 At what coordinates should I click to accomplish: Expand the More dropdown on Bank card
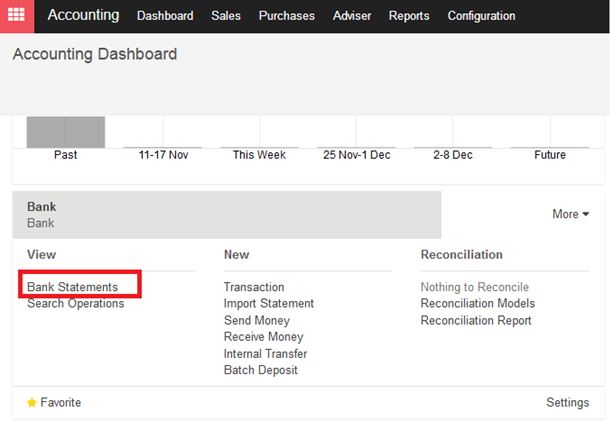pos(571,214)
